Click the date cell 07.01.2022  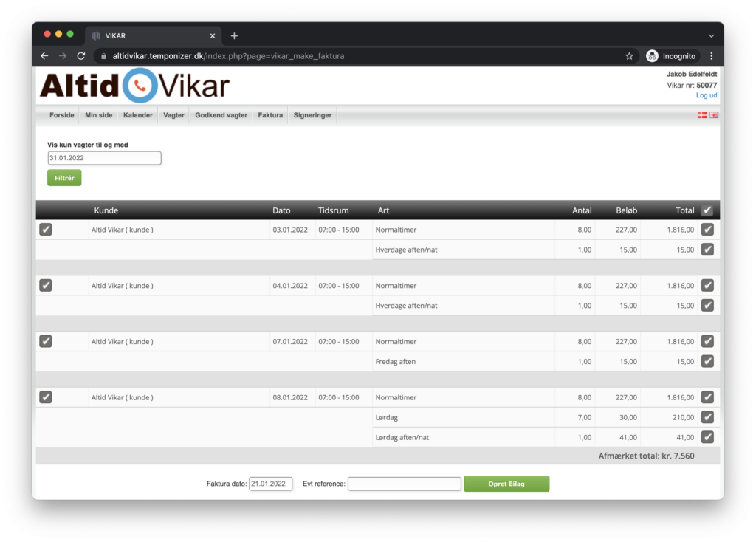point(290,342)
